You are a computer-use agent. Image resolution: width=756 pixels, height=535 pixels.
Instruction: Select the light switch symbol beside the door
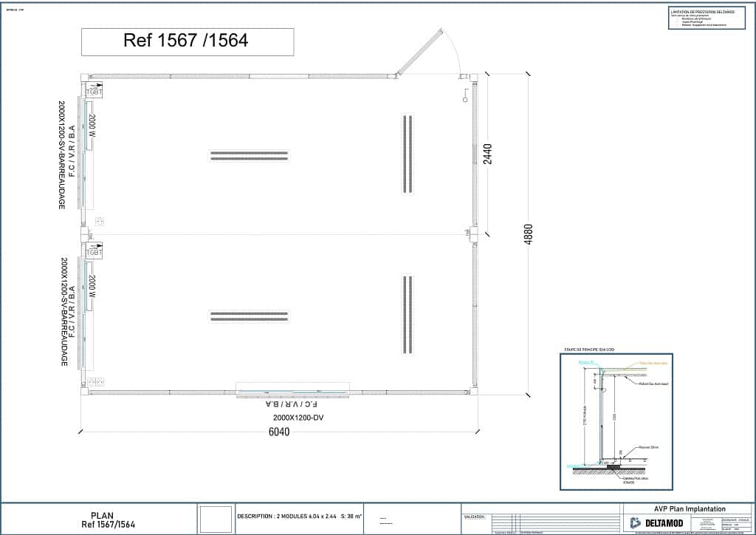(466, 98)
